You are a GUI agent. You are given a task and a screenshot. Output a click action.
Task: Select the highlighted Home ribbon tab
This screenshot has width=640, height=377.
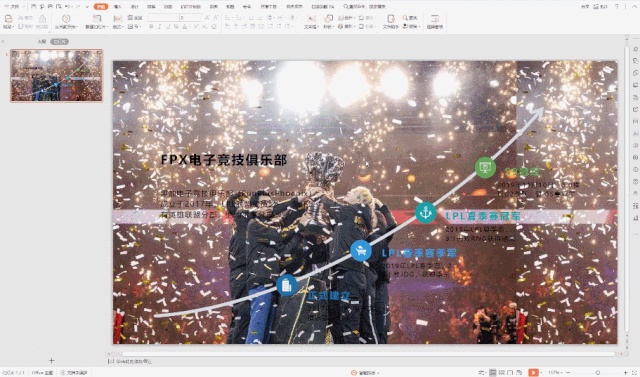point(101,7)
